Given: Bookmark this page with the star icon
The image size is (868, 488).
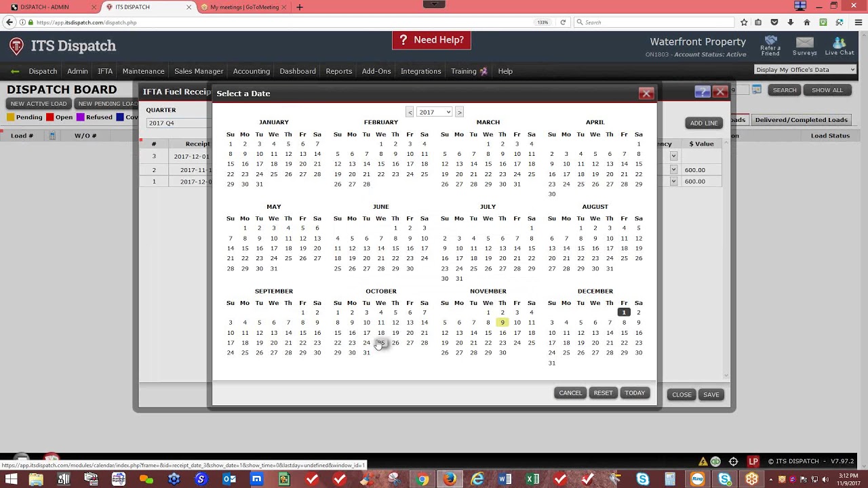Looking at the screenshot, I should tap(745, 22).
